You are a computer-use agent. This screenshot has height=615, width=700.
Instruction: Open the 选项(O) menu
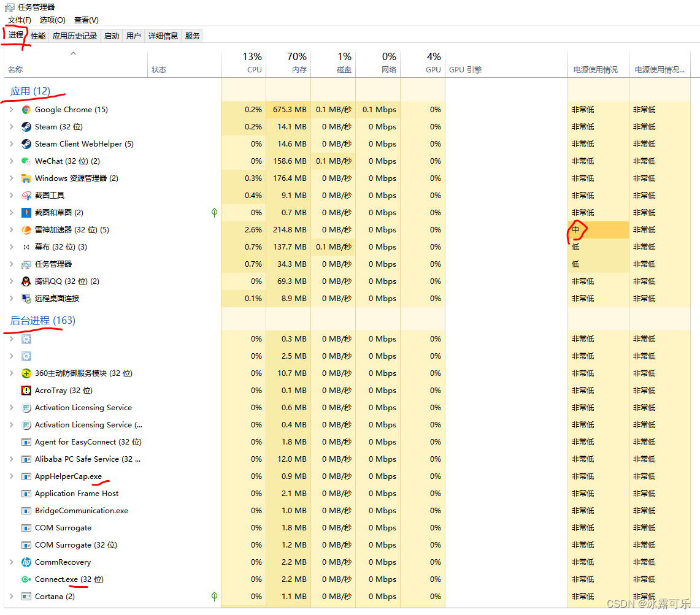click(x=52, y=20)
